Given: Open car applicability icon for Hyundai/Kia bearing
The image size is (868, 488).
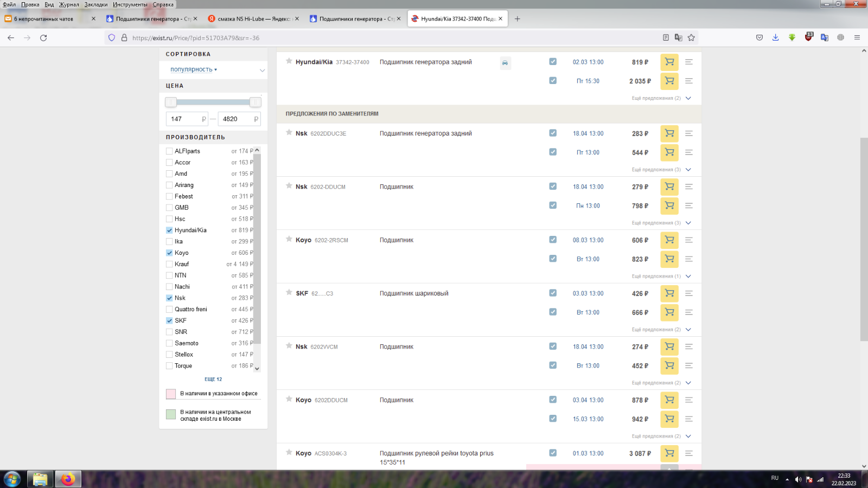Looking at the screenshot, I should point(505,63).
